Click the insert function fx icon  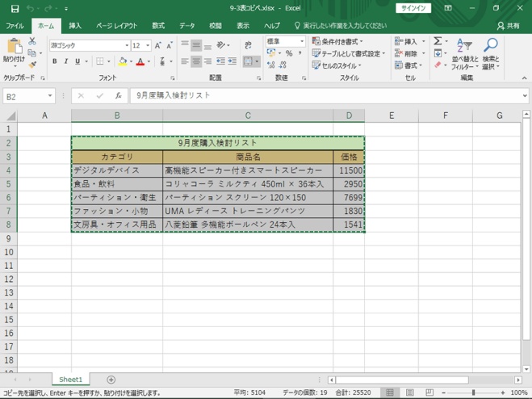pyautogui.click(x=118, y=95)
